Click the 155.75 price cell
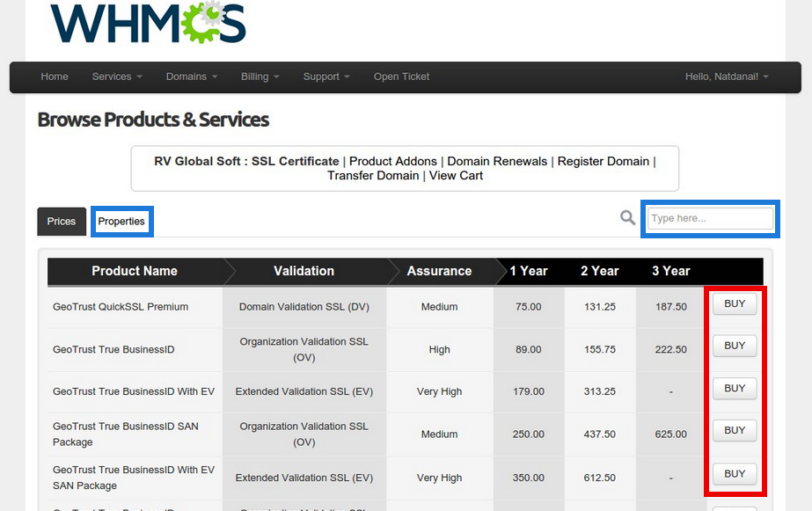Viewport: 812px width, 511px height. click(600, 350)
